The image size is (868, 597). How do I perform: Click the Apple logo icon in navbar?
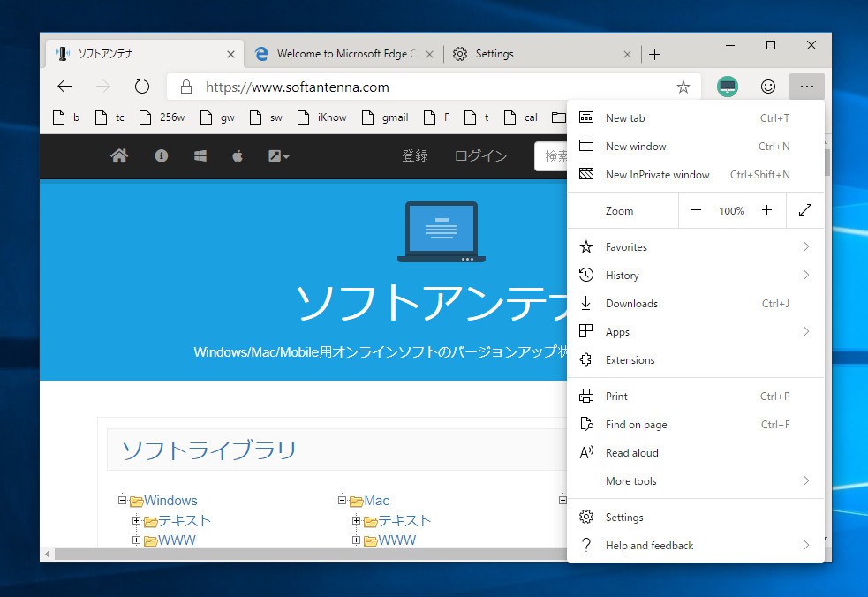(238, 156)
